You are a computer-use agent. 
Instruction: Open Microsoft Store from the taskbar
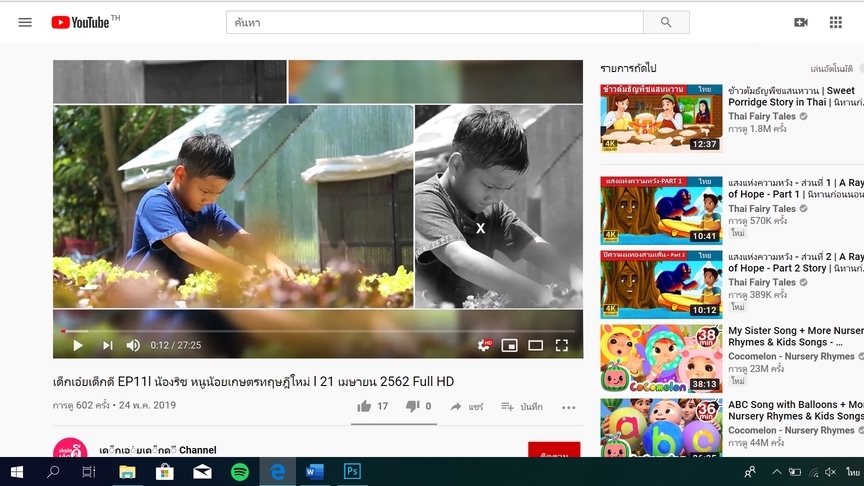164,472
